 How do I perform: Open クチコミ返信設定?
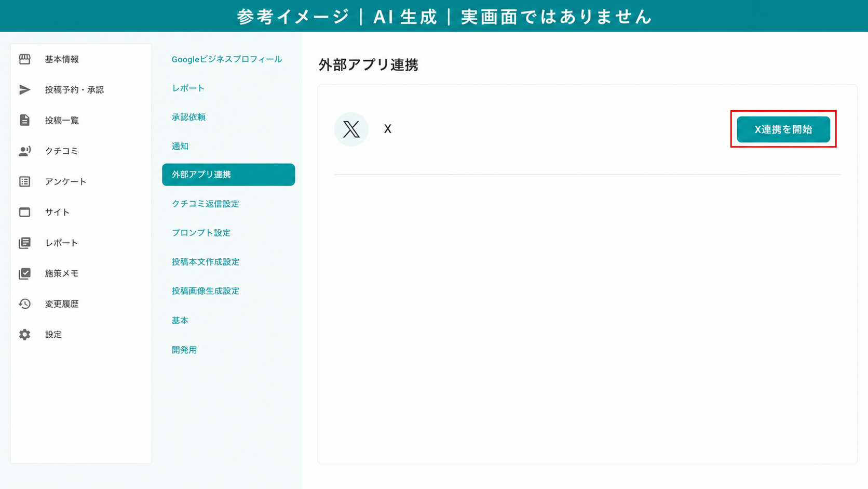click(205, 204)
